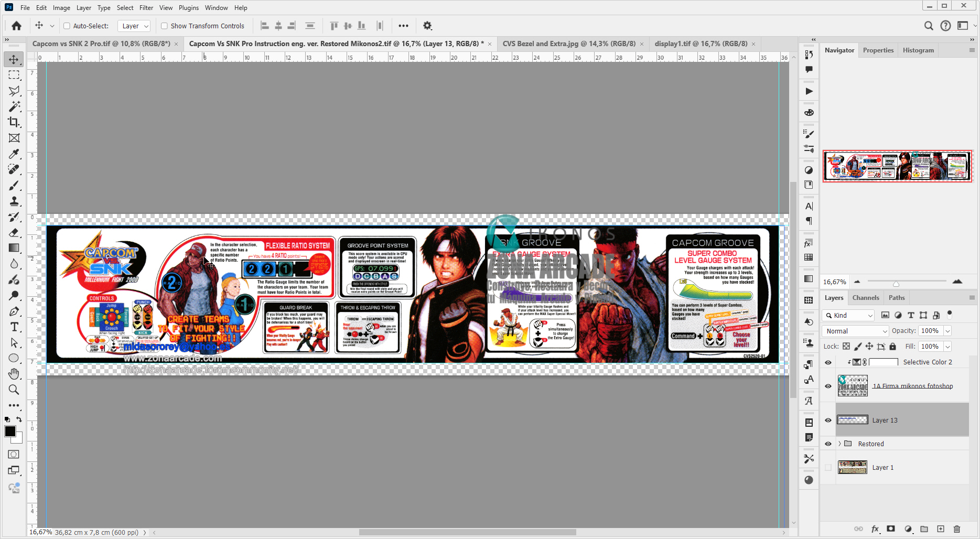Viewport: 980px width, 539px height.
Task: Hide Layer 13 with the eye icon
Action: pyautogui.click(x=828, y=420)
